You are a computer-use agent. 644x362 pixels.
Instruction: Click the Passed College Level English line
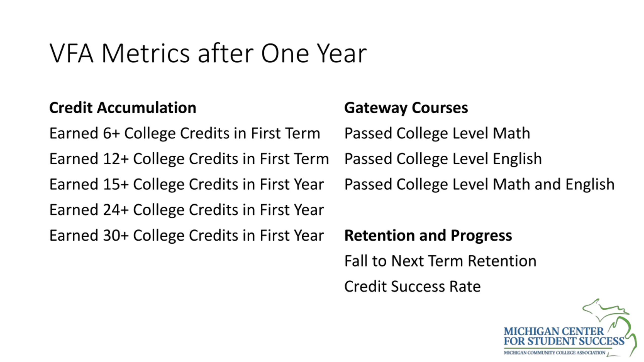tap(443, 159)
